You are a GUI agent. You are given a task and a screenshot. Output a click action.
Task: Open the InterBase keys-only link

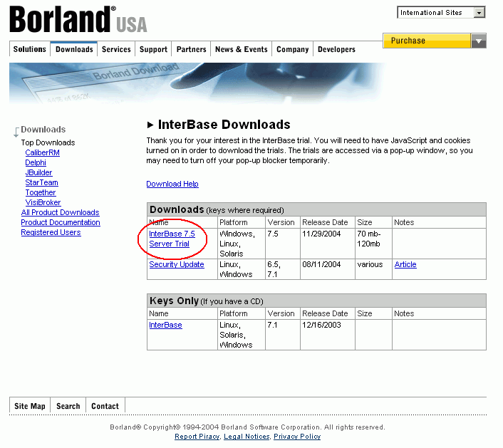[x=165, y=325]
